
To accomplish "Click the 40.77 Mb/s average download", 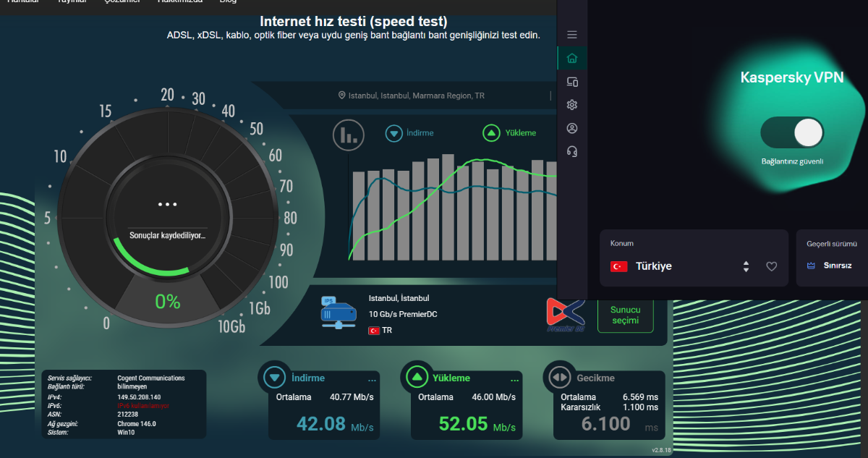I will tap(352, 397).
